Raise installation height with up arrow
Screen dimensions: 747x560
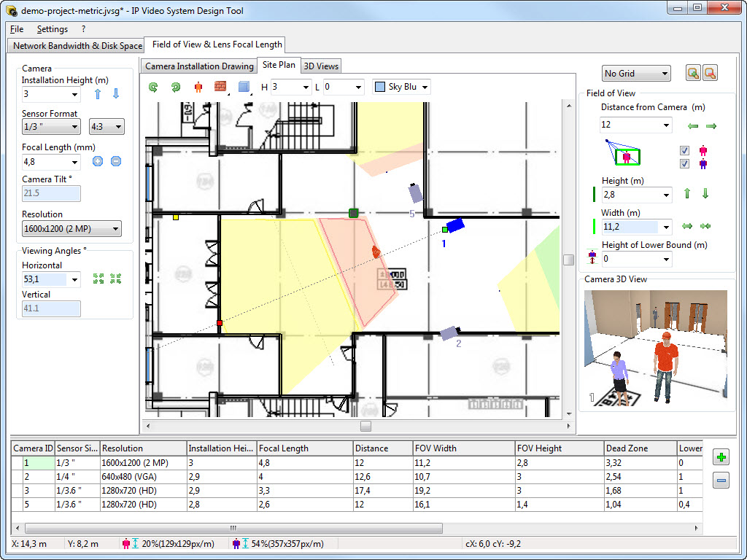[x=98, y=93]
